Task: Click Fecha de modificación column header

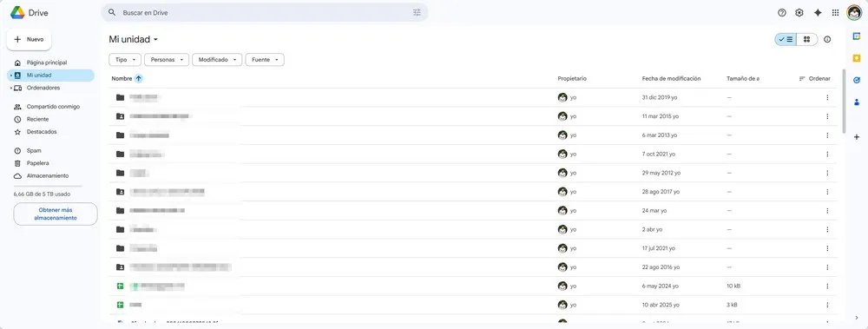Action: (x=672, y=79)
